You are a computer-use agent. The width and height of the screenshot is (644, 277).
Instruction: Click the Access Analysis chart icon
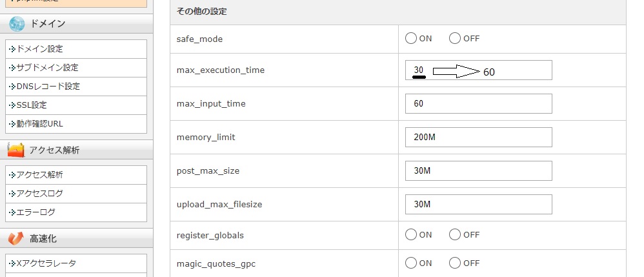(x=17, y=150)
